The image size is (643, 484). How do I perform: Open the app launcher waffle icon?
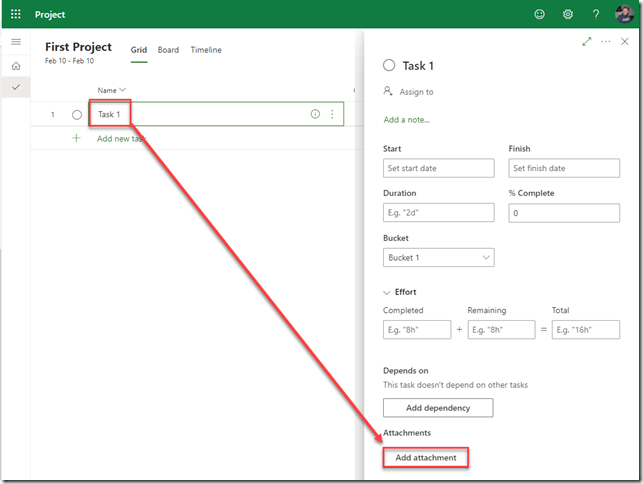coord(15,15)
